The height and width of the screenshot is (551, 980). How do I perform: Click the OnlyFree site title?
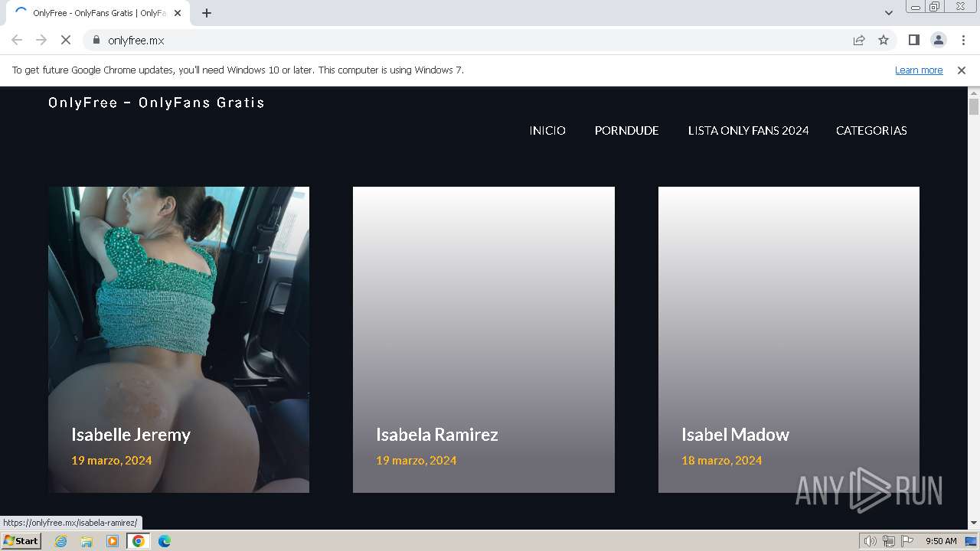pyautogui.click(x=156, y=103)
